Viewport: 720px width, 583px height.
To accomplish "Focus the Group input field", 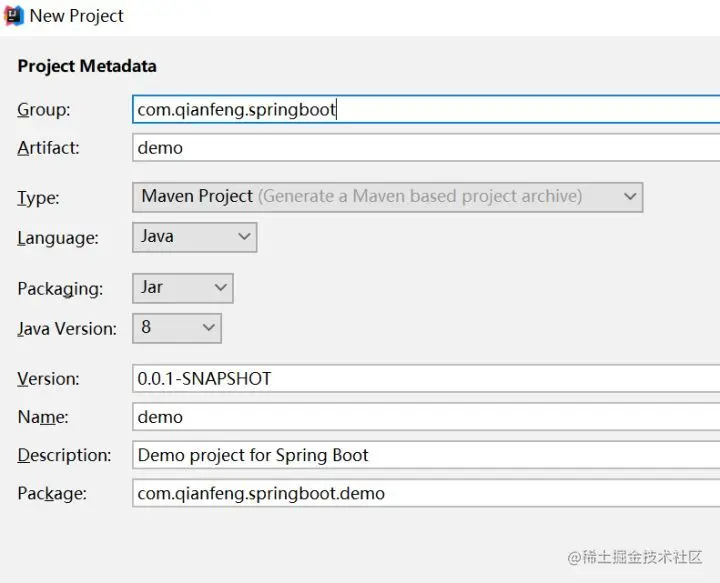I will (x=426, y=109).
